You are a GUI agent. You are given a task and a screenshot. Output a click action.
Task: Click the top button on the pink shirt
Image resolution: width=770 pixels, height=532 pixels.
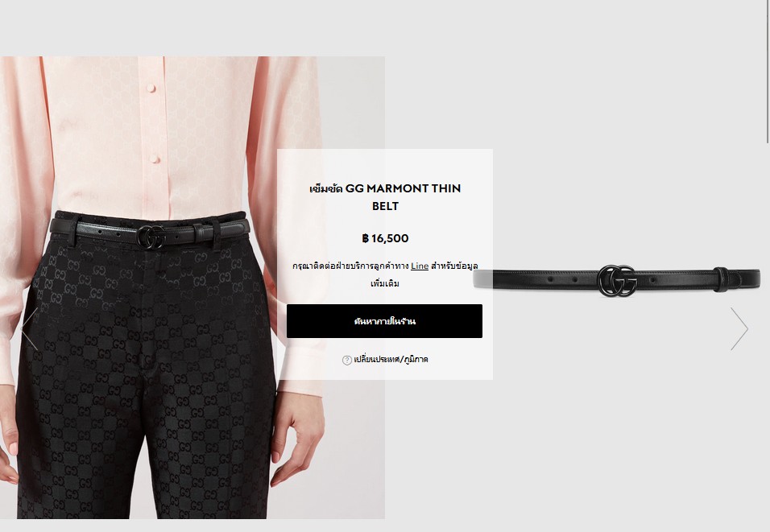click(151, 89)
